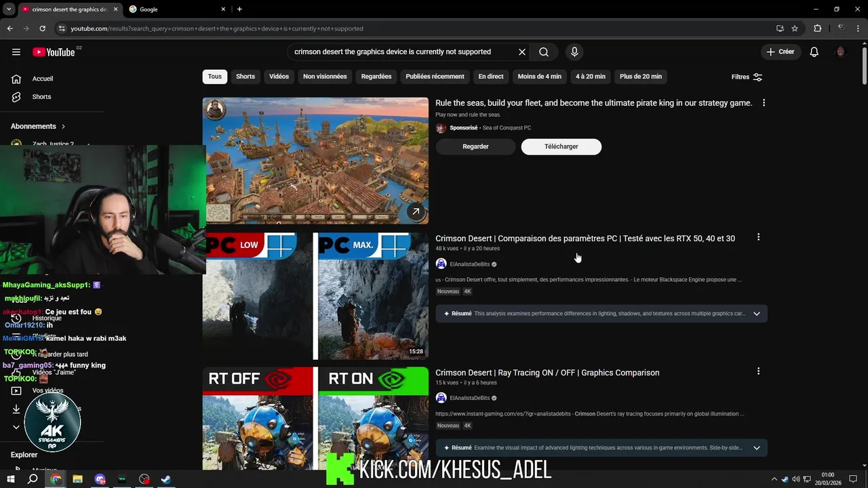The image size is (868, 488).
Task: Open the three-dot menu for the paramètres PC video
Action: click(758, 237)
